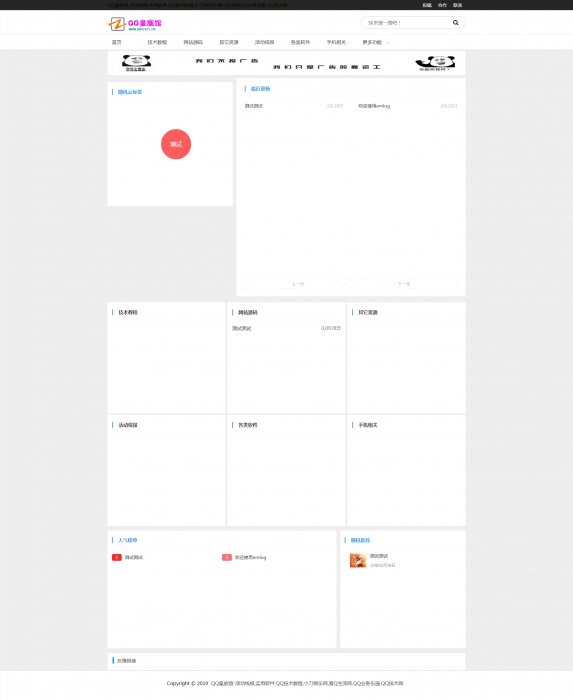Click the number 2 rank badge
This screenshot has height=700, width=573.
(227, 557)
